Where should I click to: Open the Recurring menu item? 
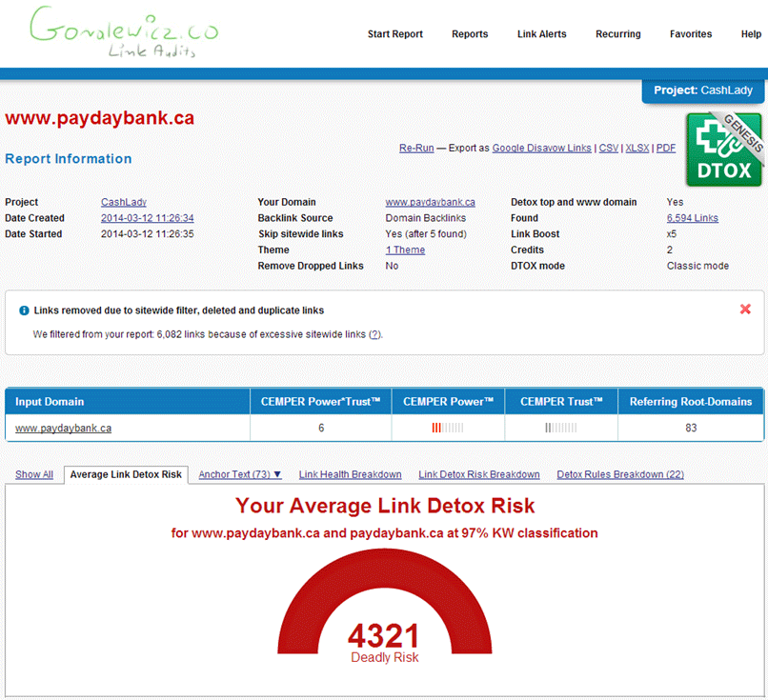[618, 33]
